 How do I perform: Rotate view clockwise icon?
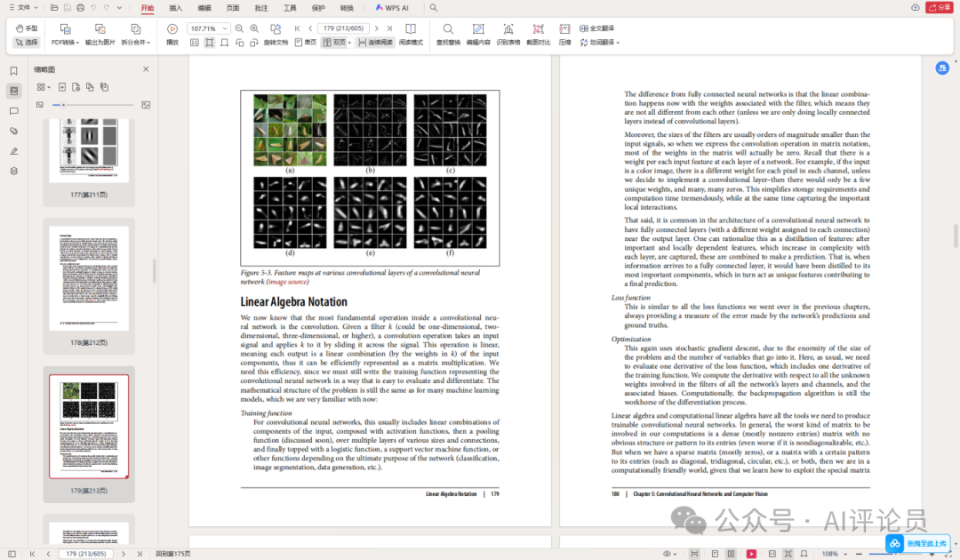click(x=254, y=43)
